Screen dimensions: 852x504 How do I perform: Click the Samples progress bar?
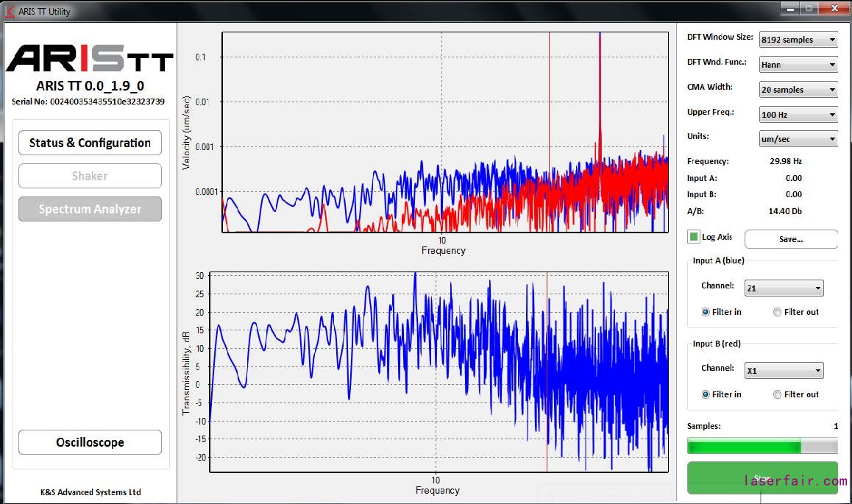[x=762, y=446]
